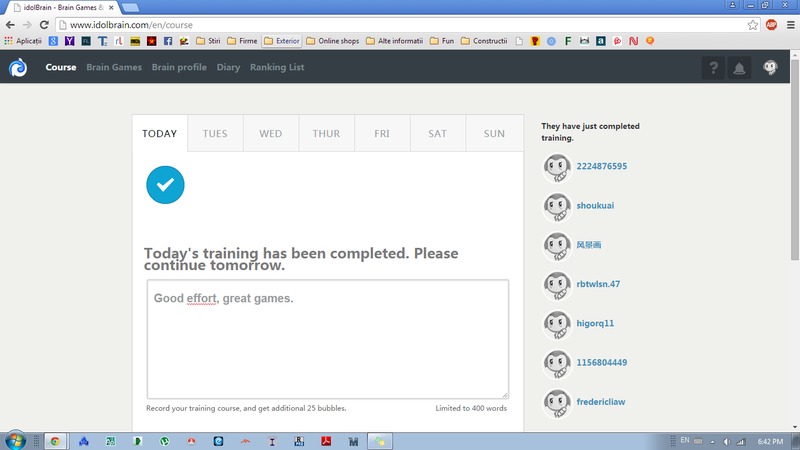This screenshot has width=800, height=450.
Task: Expand the Alte informatii bookmark folder
Action: 394,41
